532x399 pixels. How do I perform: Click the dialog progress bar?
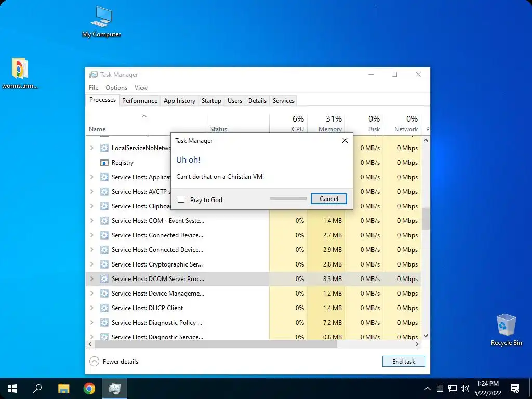point(288,198)
